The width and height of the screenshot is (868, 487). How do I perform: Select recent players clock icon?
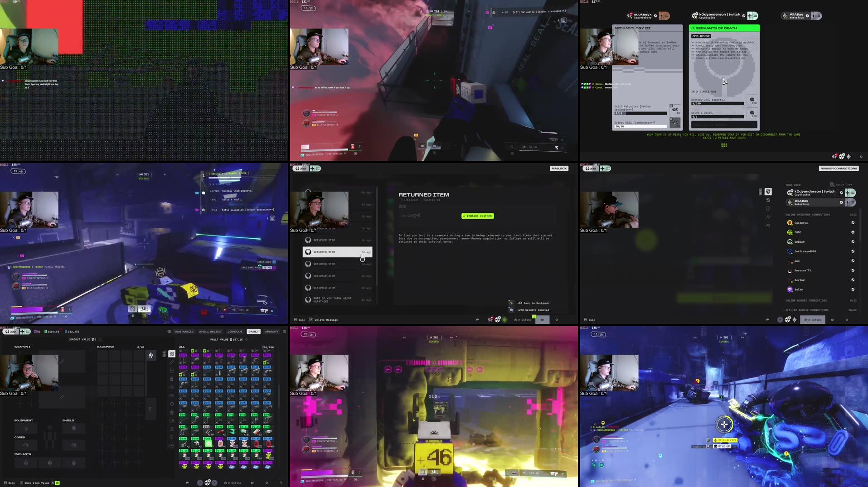768,209
